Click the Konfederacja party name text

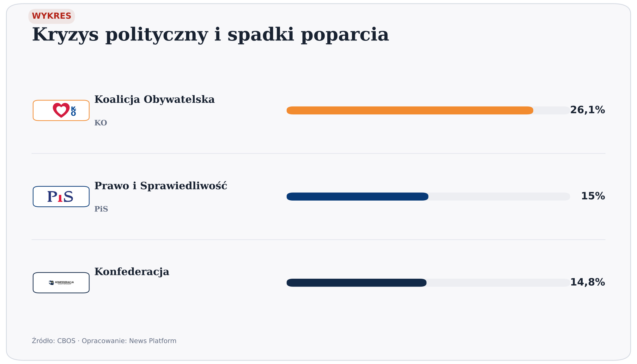[132, 272]
